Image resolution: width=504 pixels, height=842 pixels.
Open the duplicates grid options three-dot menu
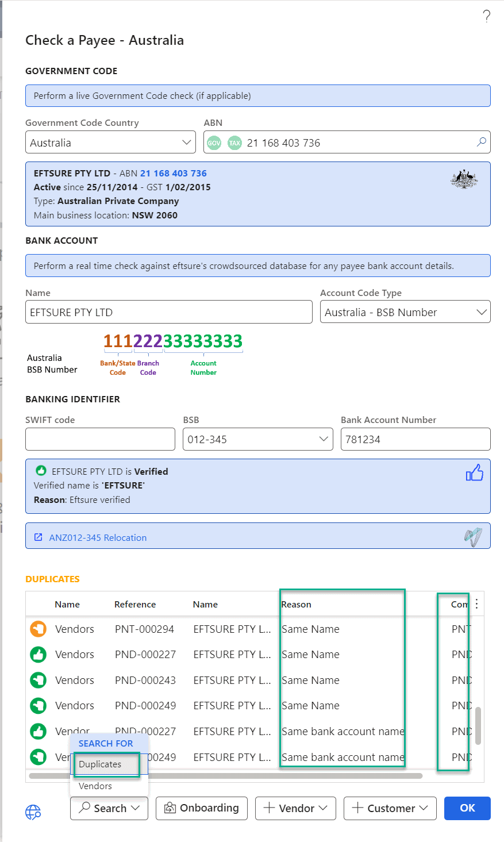[476, 603]
